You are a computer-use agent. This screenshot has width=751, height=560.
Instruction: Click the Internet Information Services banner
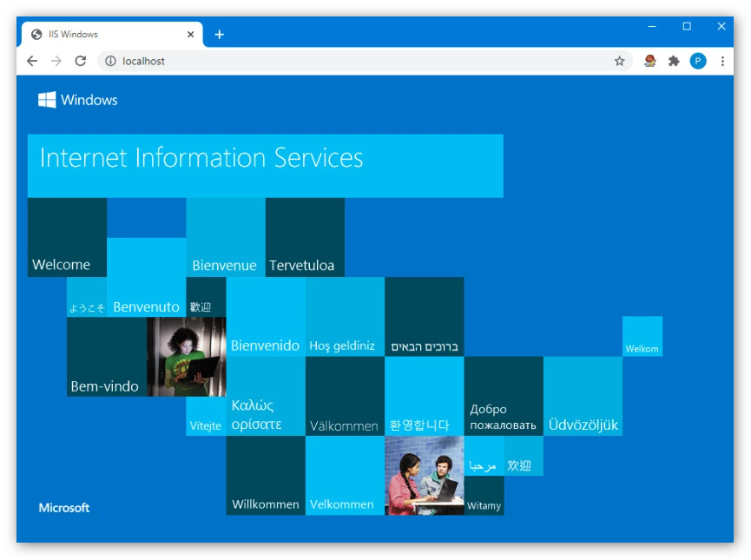[266, 166]
